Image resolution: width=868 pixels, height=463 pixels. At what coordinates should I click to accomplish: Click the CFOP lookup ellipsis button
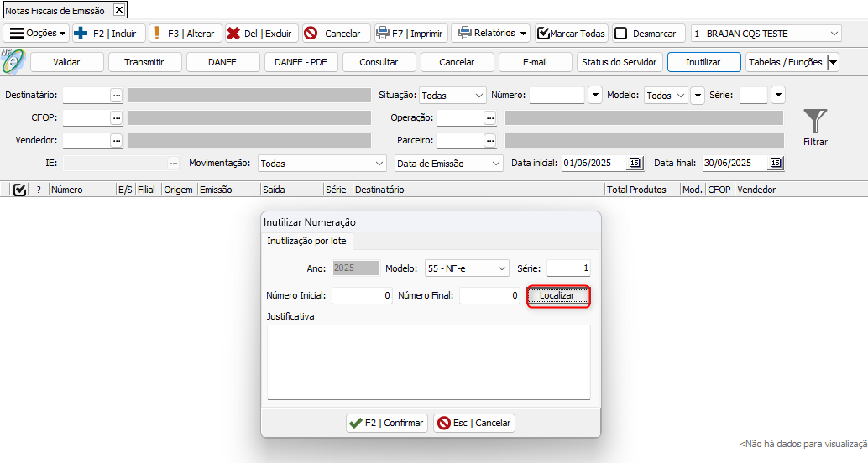point(117,118)
